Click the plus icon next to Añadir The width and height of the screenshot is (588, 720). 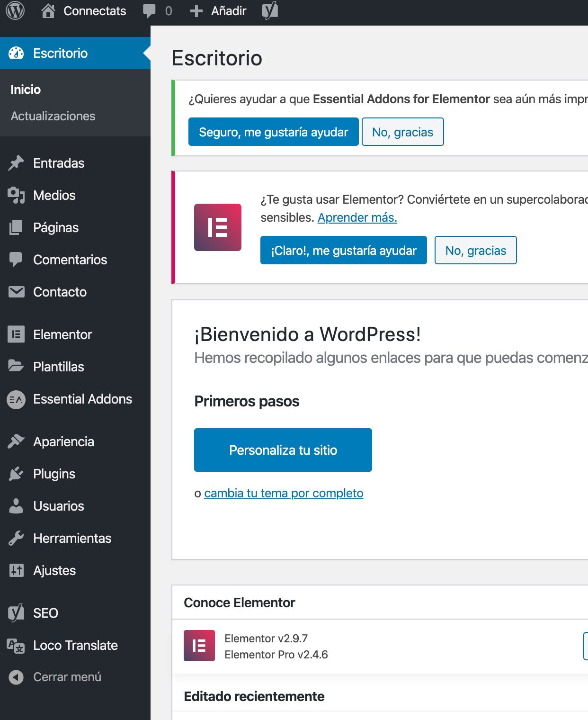point(196,11)
